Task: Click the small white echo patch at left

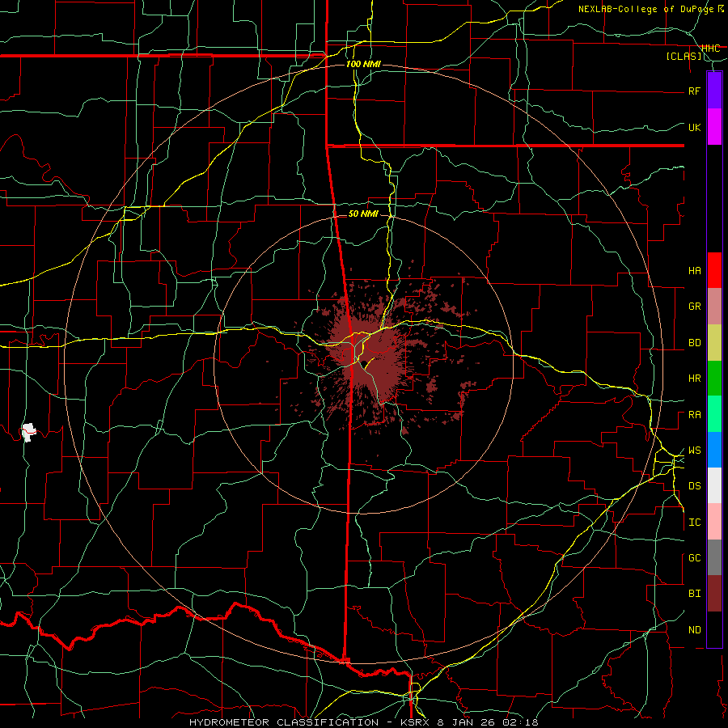Action: (29, 432)
